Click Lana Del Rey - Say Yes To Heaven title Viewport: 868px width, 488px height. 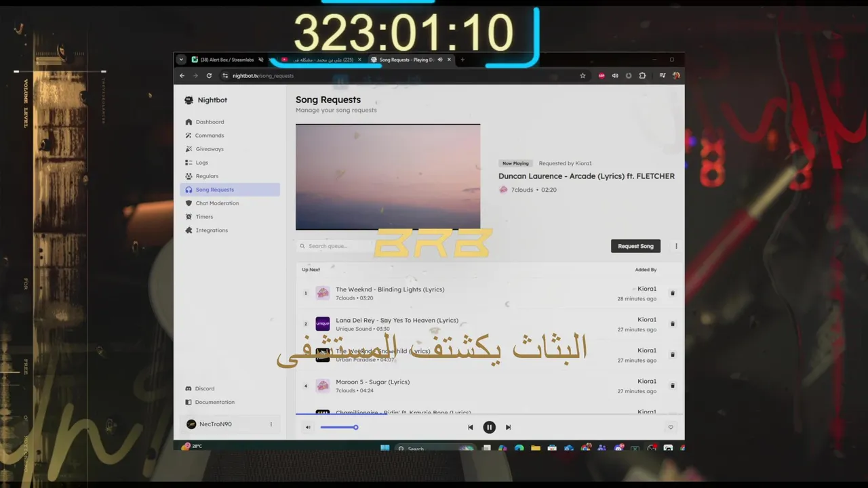tap(397, 320)
